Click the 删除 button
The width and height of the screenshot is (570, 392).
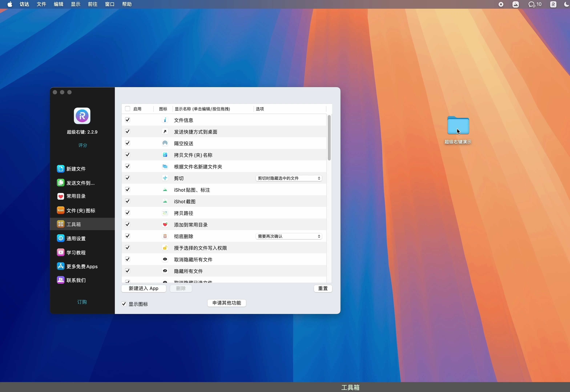[x=181, y=288]
